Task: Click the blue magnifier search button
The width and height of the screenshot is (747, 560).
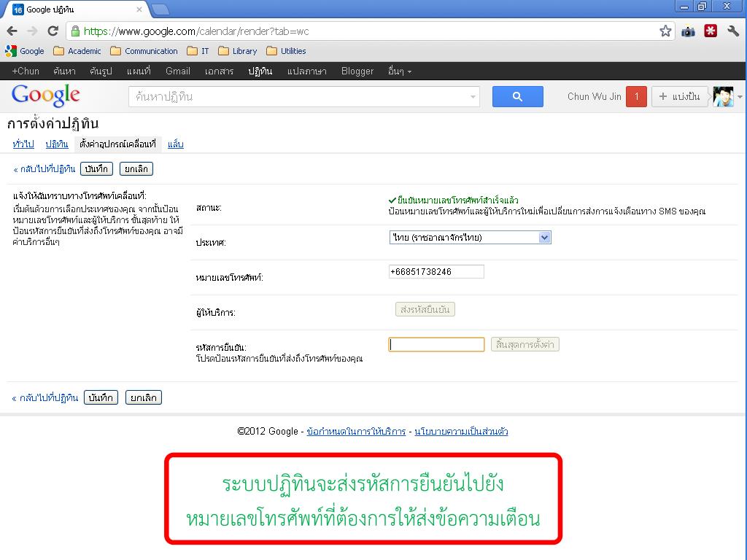Action: click(x=517, y=97)
